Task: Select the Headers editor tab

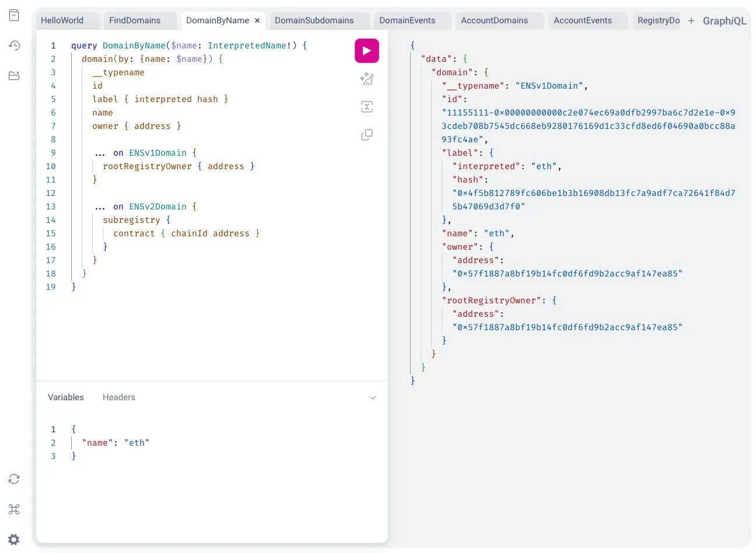Action: (x=119, y=397)
